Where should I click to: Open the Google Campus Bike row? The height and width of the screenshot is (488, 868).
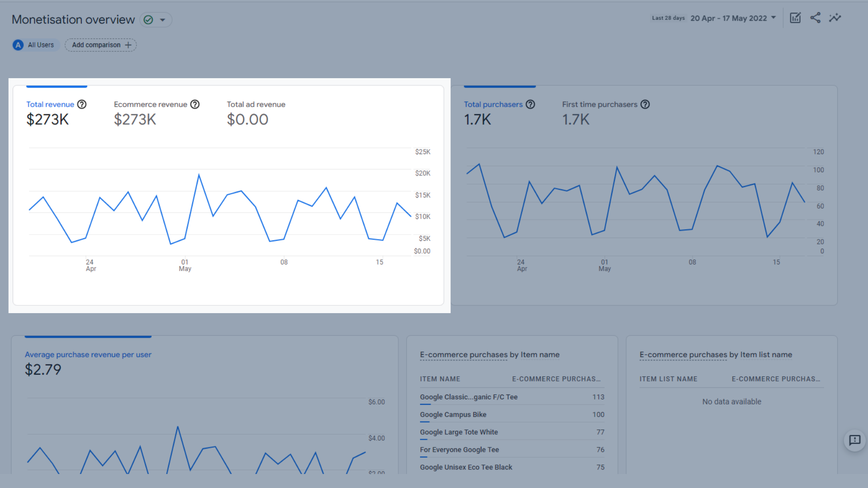(453, 414)
